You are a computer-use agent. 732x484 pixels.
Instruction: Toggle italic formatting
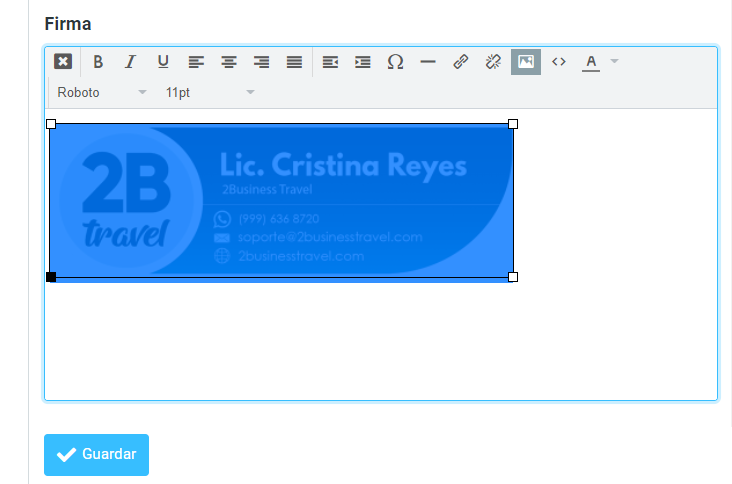[130, 62]
